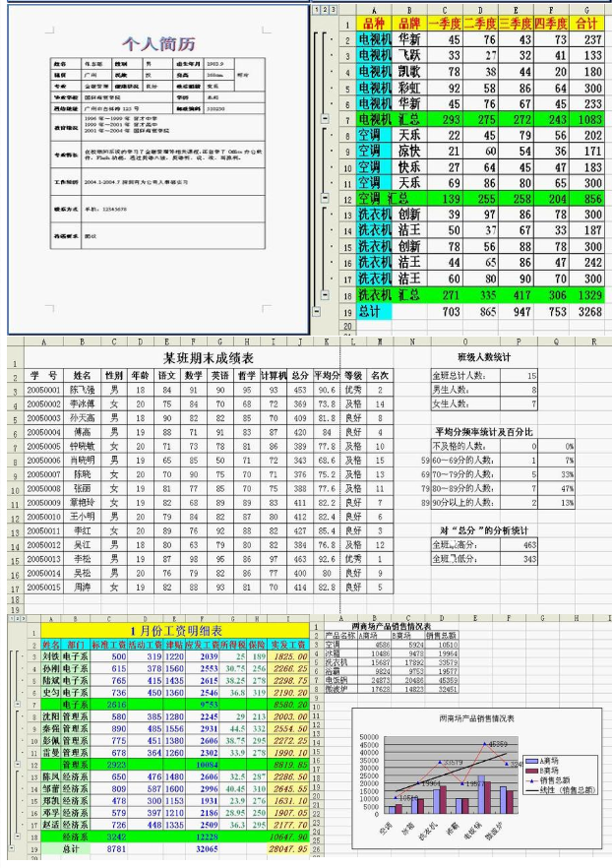The image size is (613, 868).
Task: Collapse the 洗衣机 汇总 outline group
Action: tap(325, 295)
